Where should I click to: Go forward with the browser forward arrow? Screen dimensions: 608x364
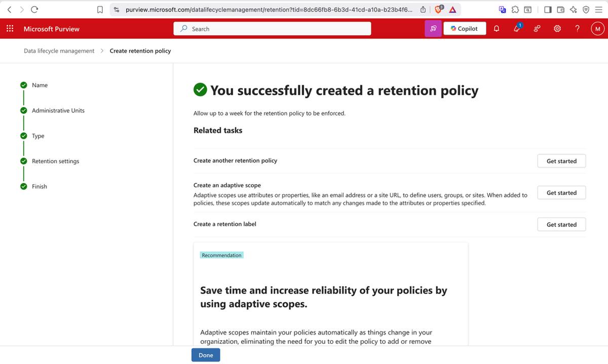click(x=22, y=9)
